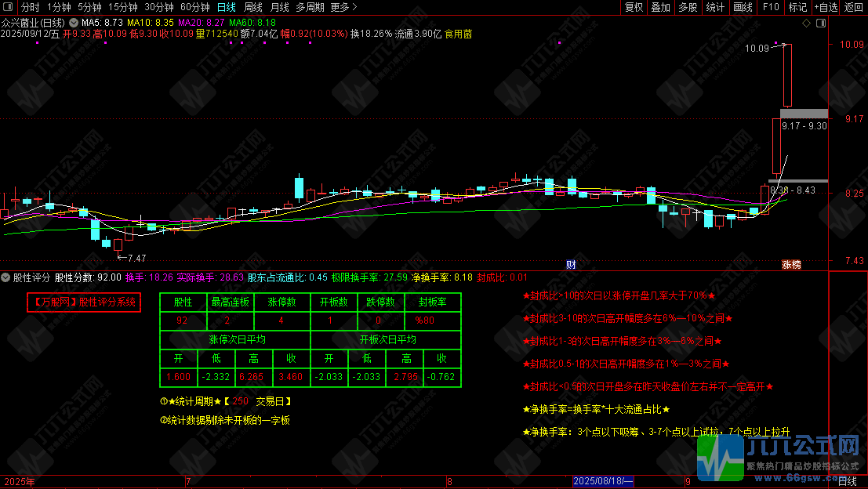Select the 15分钟 period tab

(123, 7)
